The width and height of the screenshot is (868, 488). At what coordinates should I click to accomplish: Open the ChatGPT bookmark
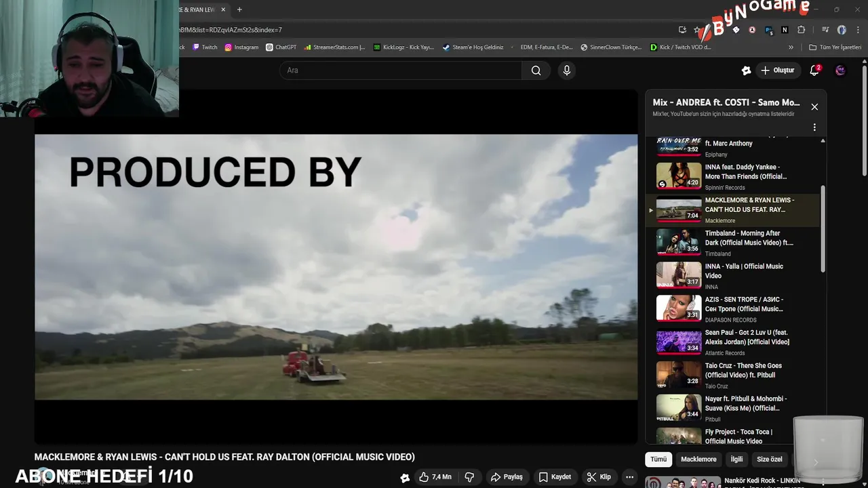pyautogui.click(x=281, y=47)
